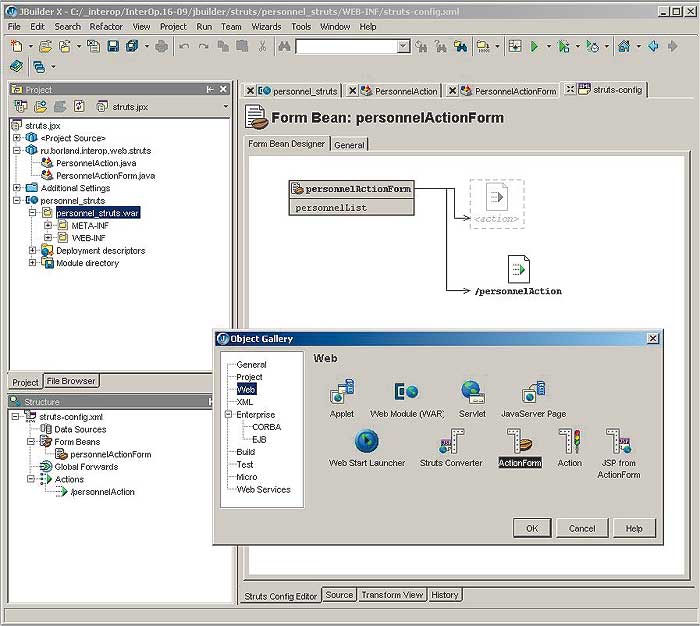Select Web Services category in gallery
This screenshot has width=700, height=626.
click(263, 489)
